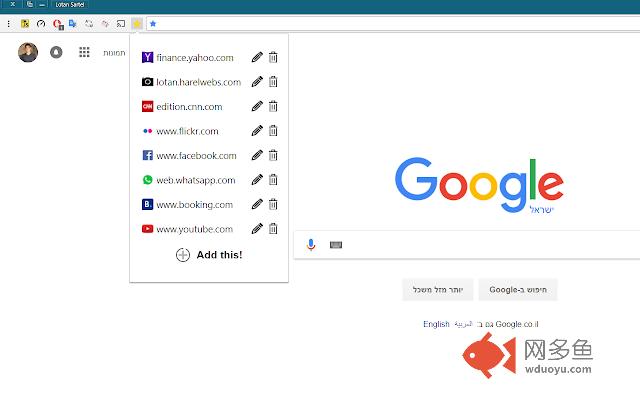The width and height of the screenshot is (640, 400).
Task: Delete the www.youtube.com entry
Action: 273,229
